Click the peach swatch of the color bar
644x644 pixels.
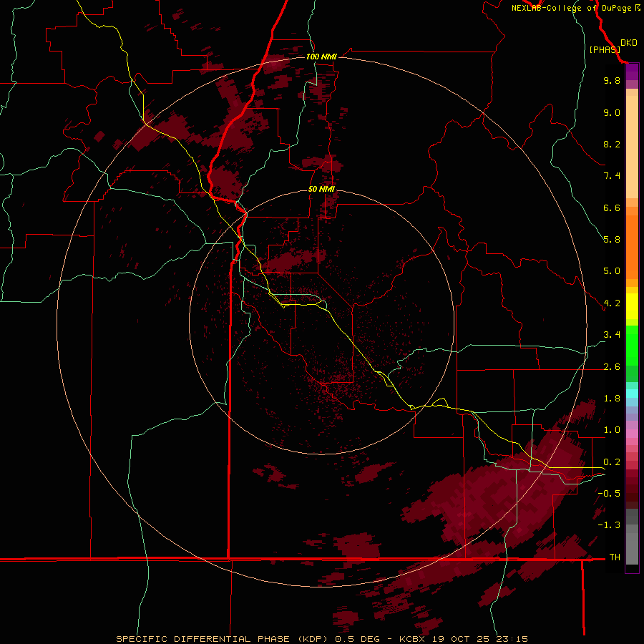tap(632, 147)
